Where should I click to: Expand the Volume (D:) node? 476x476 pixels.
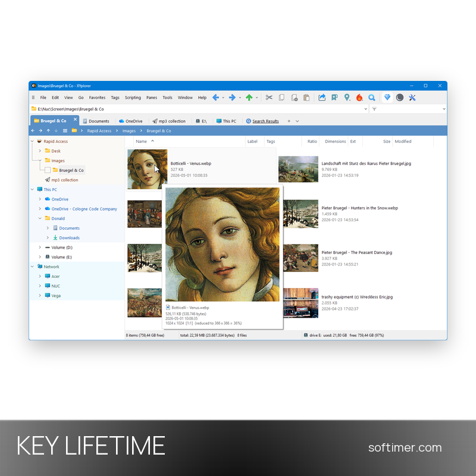coord(40,247)
